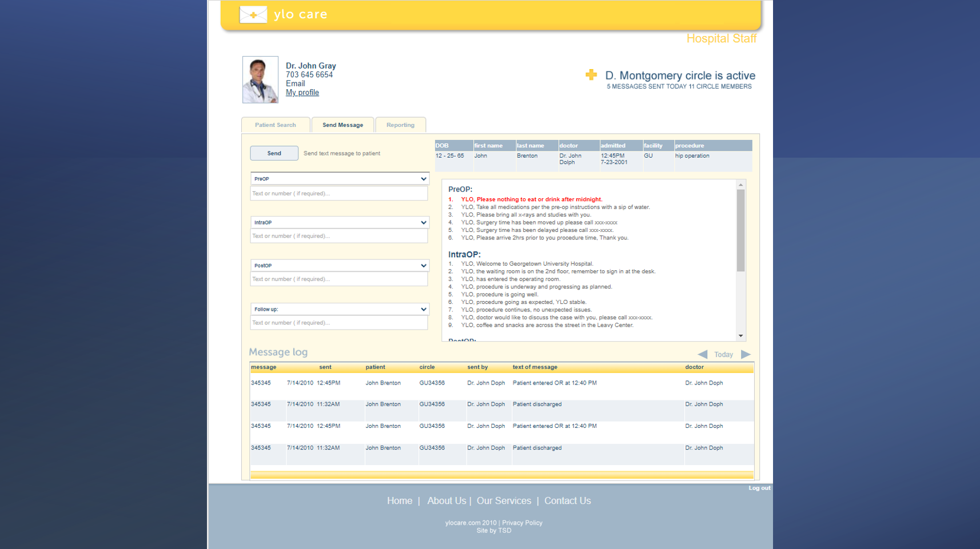The height and width of the screenshot is (549, 980).
Task: Open the My profile link
Action: pyautogui.click(x=302, y=93)
